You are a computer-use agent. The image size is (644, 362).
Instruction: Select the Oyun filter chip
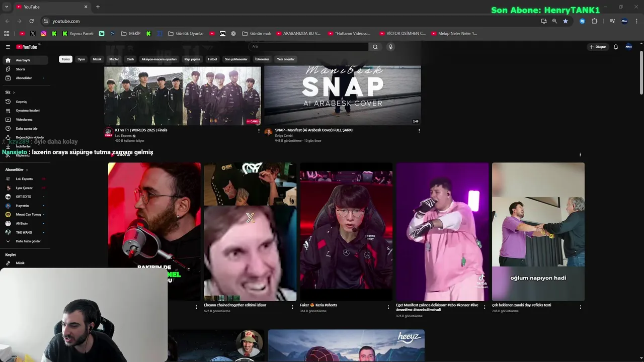(81, 59)
